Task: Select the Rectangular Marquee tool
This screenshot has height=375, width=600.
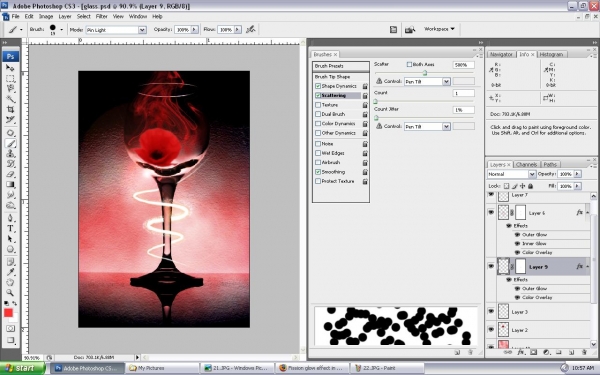Action: pyautogui.click(x=10, y=78)
